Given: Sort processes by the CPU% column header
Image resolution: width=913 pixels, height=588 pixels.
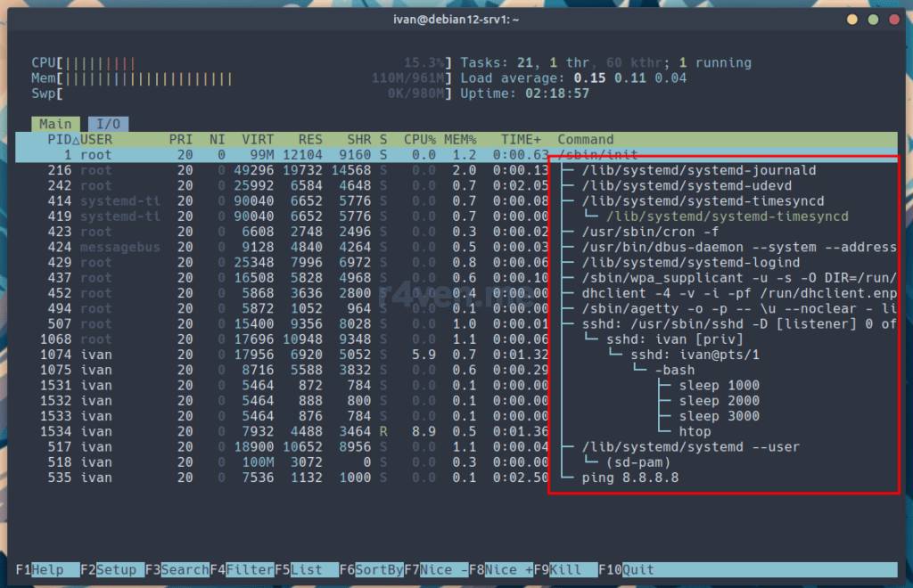Looking at the screenshot, I should click(x=419, y=140).
